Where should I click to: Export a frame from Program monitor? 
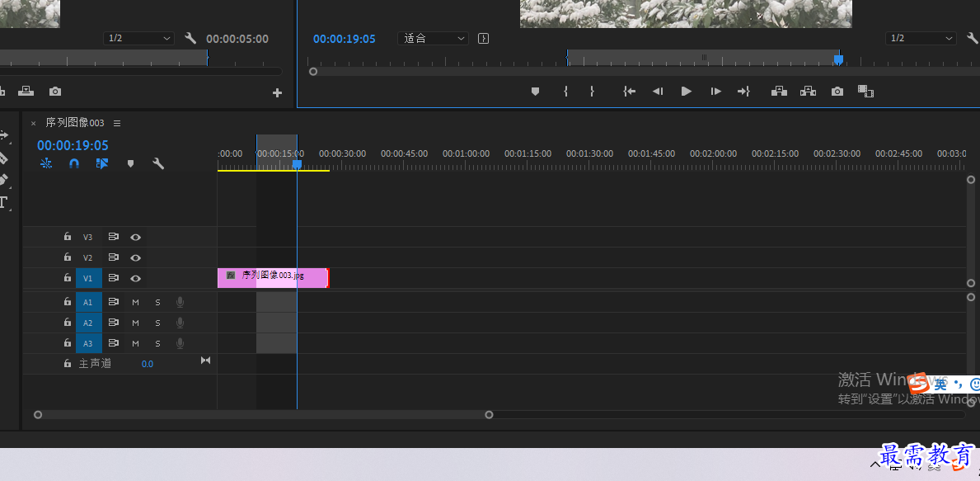(x=837, y=92)
